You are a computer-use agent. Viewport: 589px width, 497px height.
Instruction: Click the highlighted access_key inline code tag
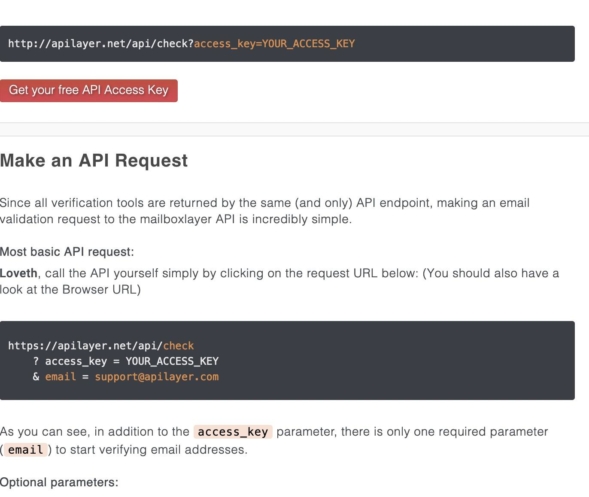click(x=233, y=432)
